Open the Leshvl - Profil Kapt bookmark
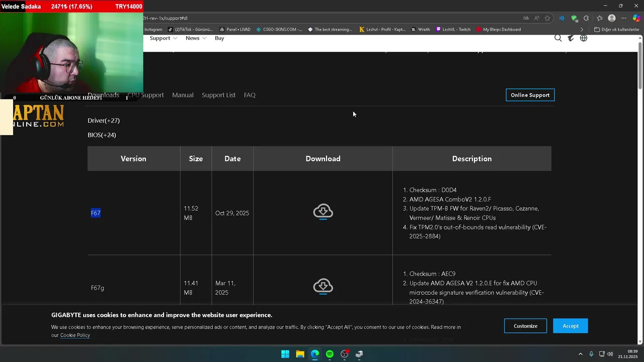 [x=382, y=30]
